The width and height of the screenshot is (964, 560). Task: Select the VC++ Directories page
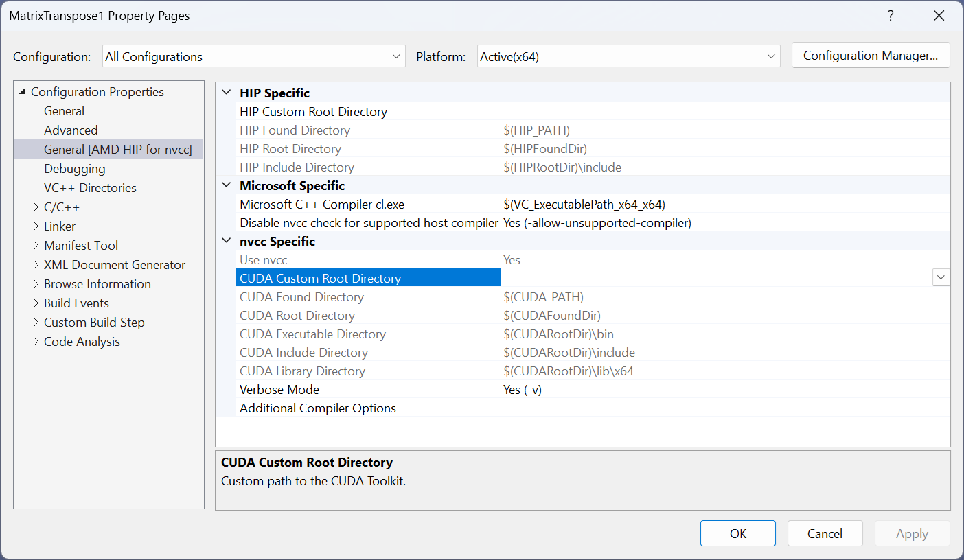click(x=90, y=188)
